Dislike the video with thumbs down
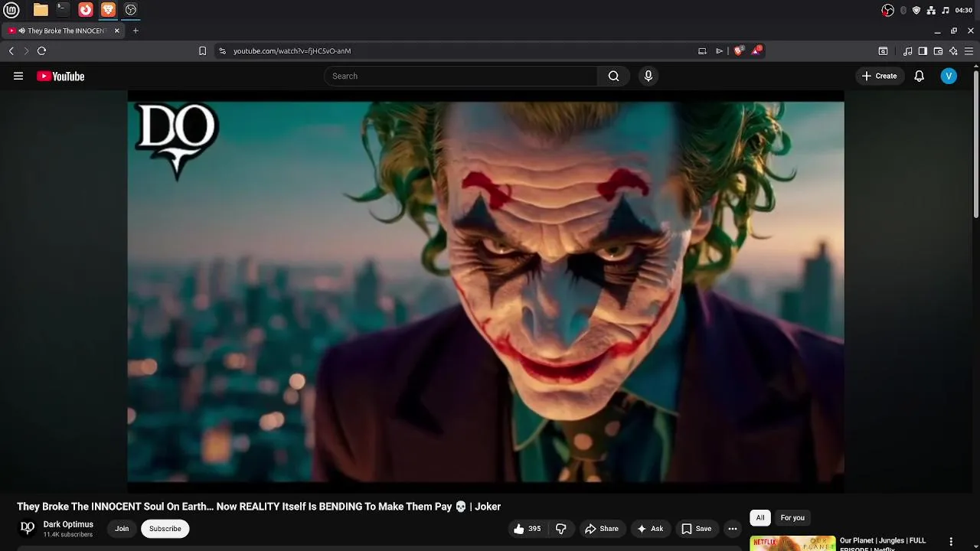The width and height of the screenshot is (980, 551). click(x=561, y=529)
